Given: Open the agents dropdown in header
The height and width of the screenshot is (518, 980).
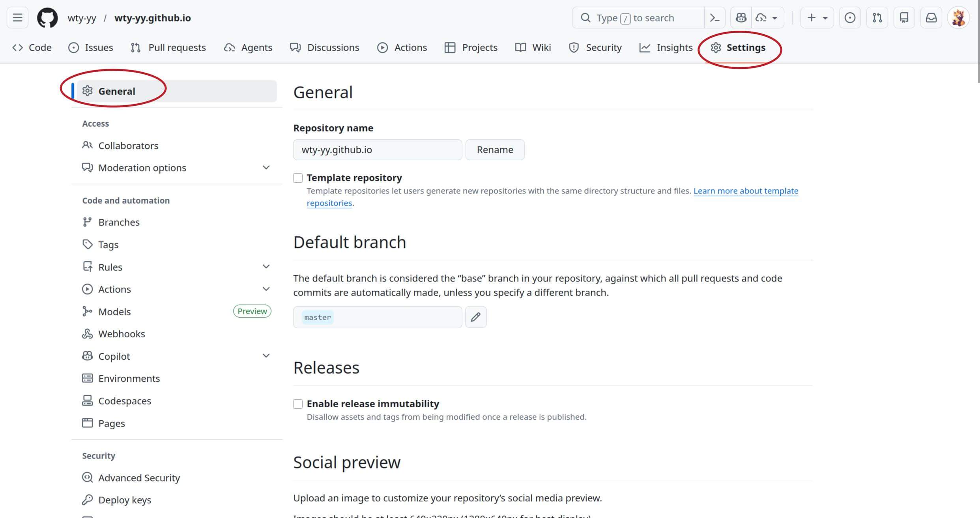Looking at the screenshot, I should 767,18.
